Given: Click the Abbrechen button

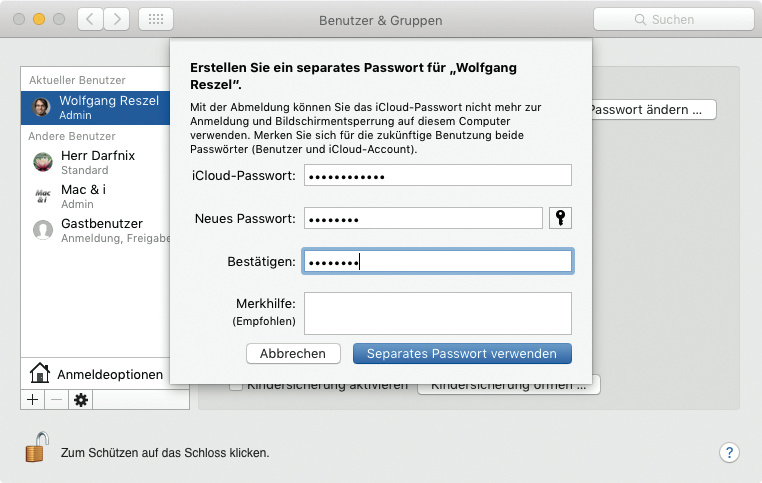Looking at the screenshot, I should coord(293,353).
